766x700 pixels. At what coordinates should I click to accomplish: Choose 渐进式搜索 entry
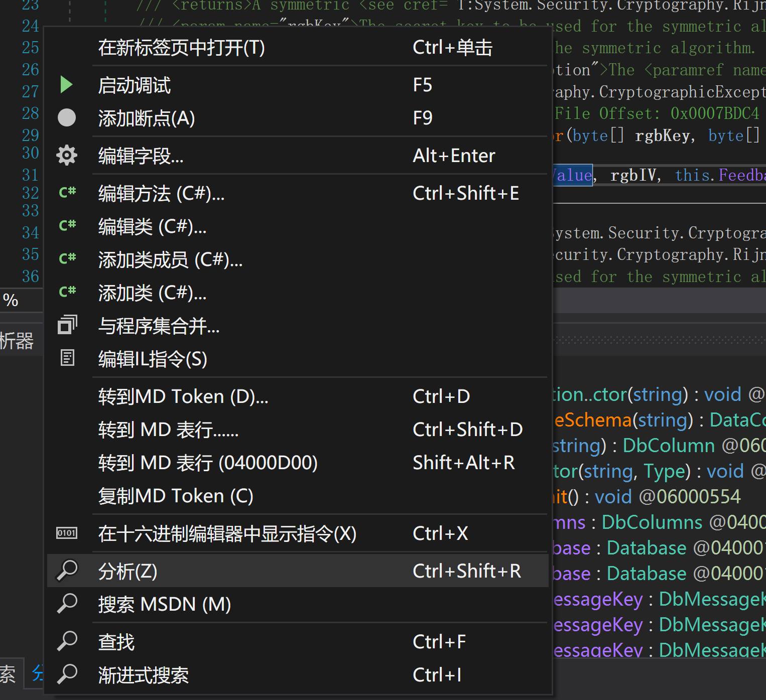pos(298,675)
